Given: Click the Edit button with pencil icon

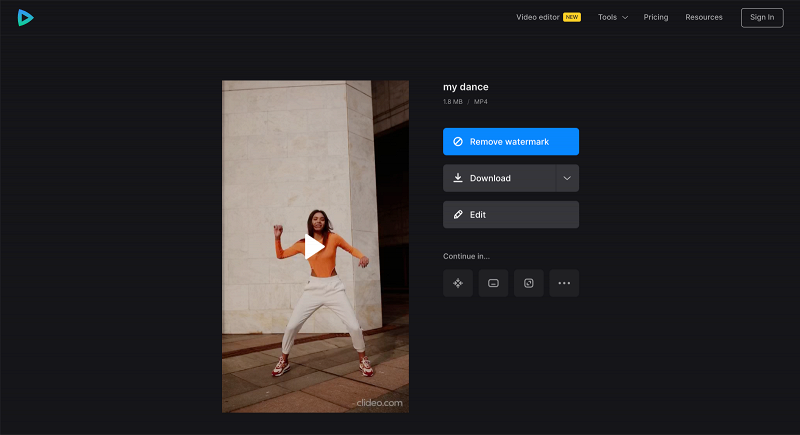Looking at the screenshot, I should point(511,215).
